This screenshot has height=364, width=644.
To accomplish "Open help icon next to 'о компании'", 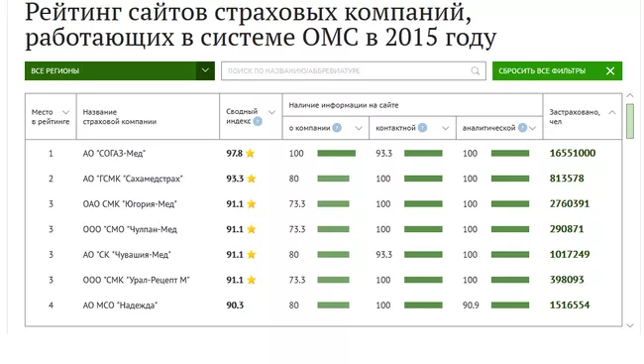I will coord(337,128).
